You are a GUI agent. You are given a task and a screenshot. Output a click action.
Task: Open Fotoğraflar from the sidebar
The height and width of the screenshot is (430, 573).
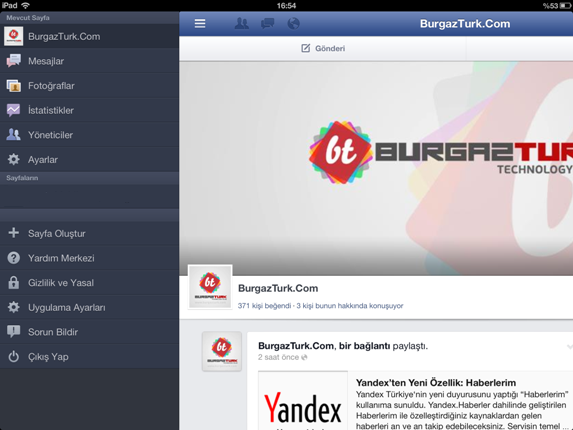coord(90,85)
